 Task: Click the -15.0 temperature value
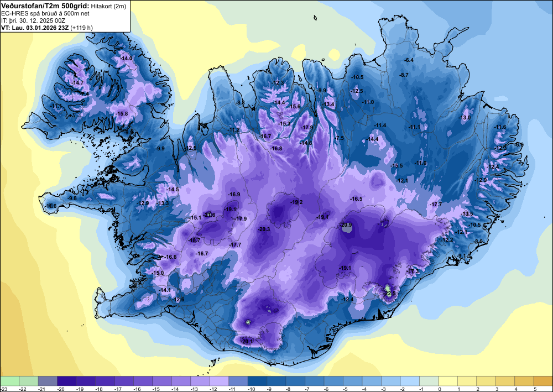click(x=158, y=273)
